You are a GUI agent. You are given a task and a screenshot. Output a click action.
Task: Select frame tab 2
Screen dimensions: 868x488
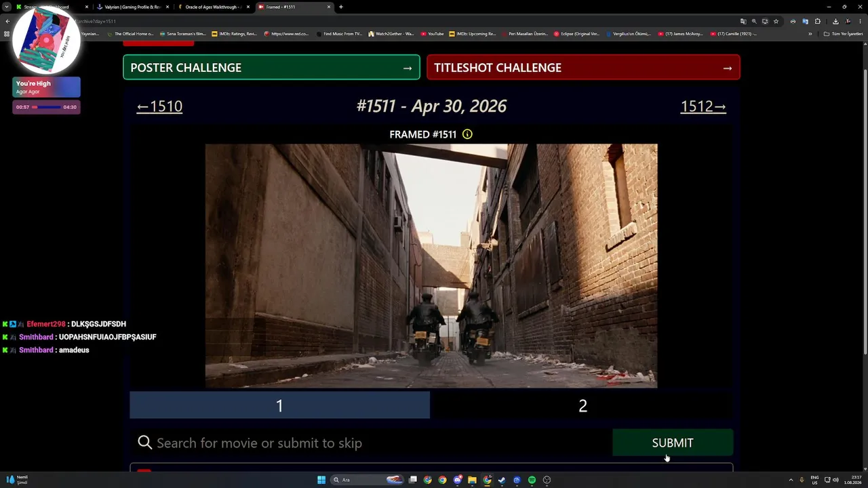point(583,405)
